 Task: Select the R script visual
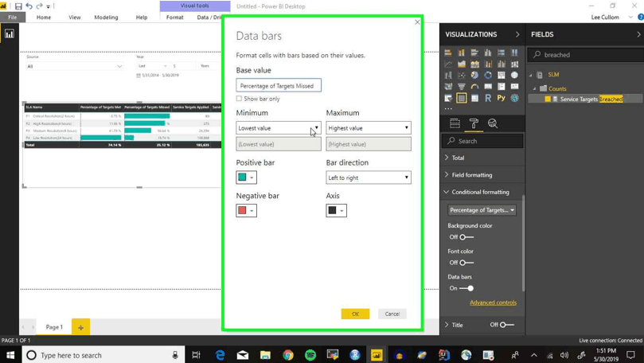pos(488,98)
